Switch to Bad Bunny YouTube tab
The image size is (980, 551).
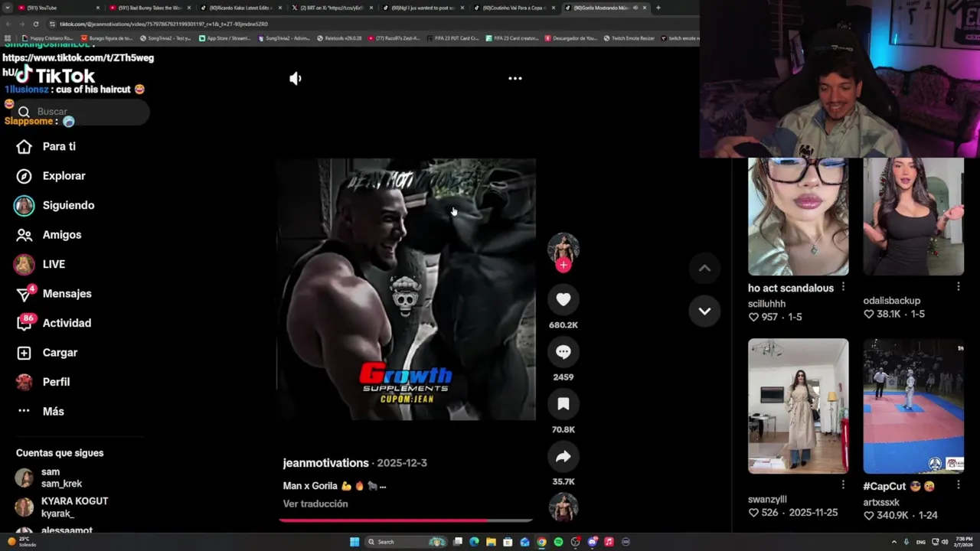(149, 8)
